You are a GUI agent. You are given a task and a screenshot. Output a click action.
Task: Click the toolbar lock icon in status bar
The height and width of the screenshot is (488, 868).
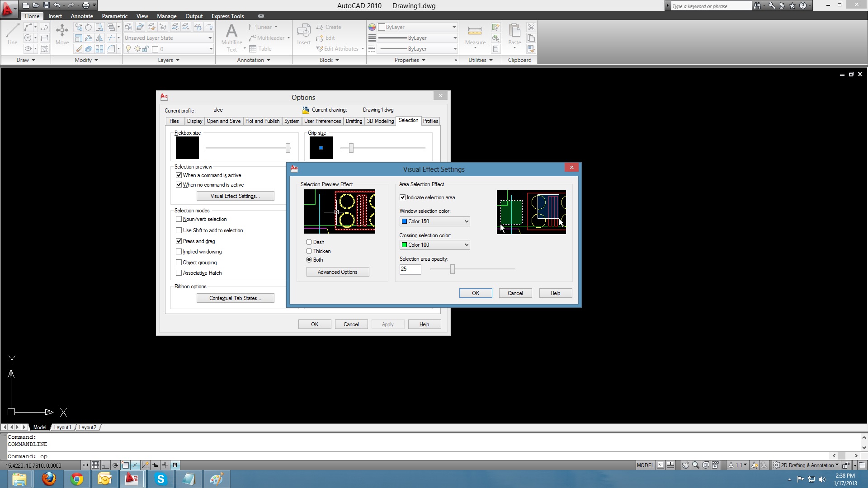[x=846, y=465]
